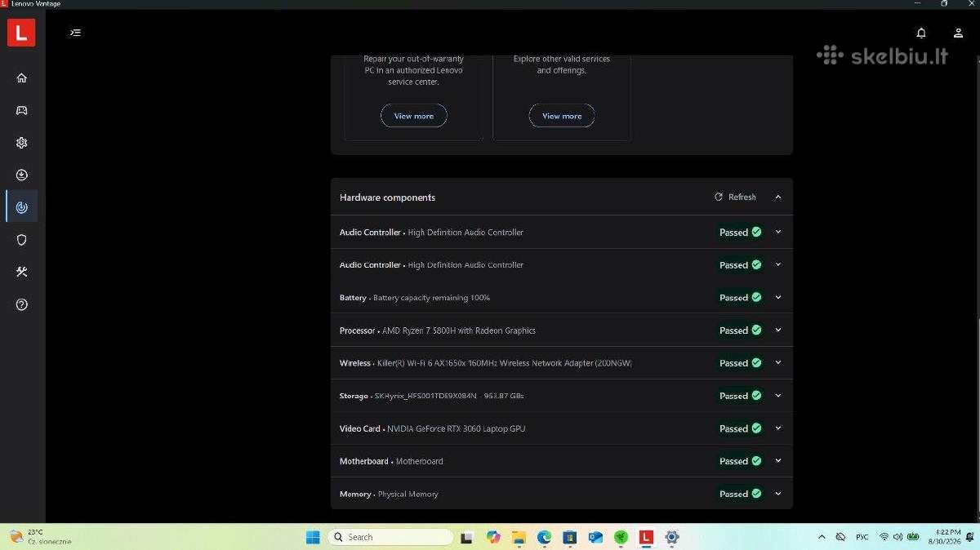Click the Physical Memory text

(408, 494)
